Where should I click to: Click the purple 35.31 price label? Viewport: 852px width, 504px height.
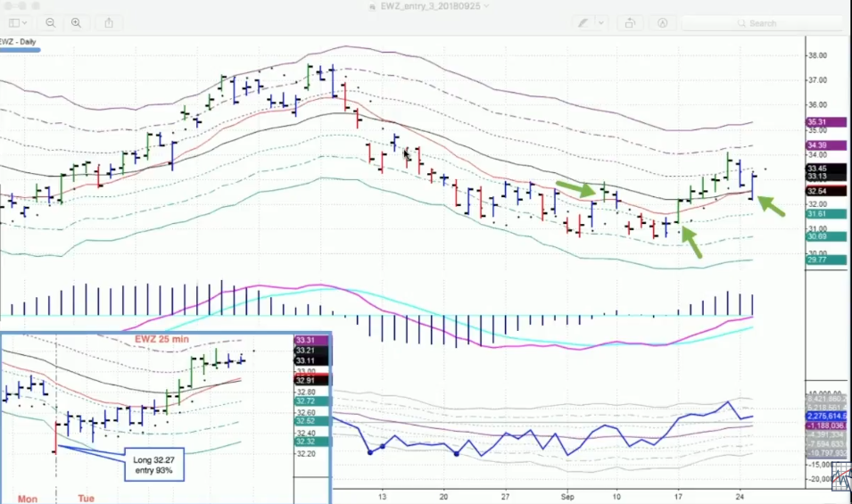pyautogui.click(x=816, y=121)
